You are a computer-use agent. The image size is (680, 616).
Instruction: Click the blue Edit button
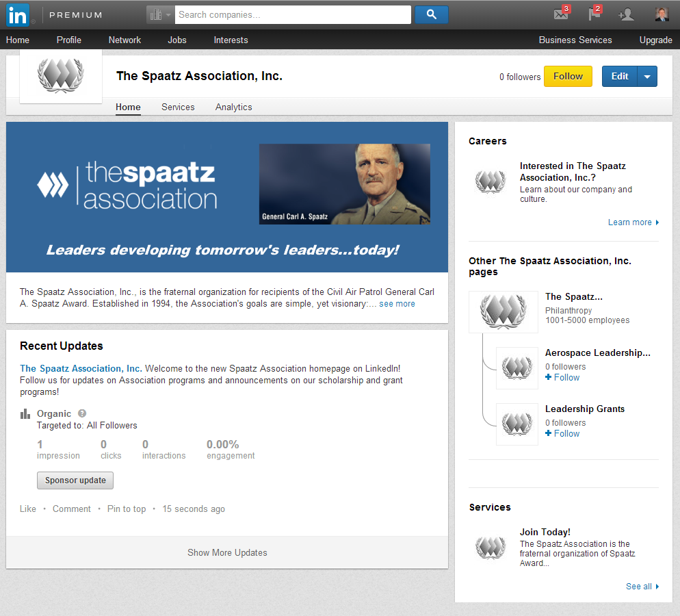click(x=620, y=77)
